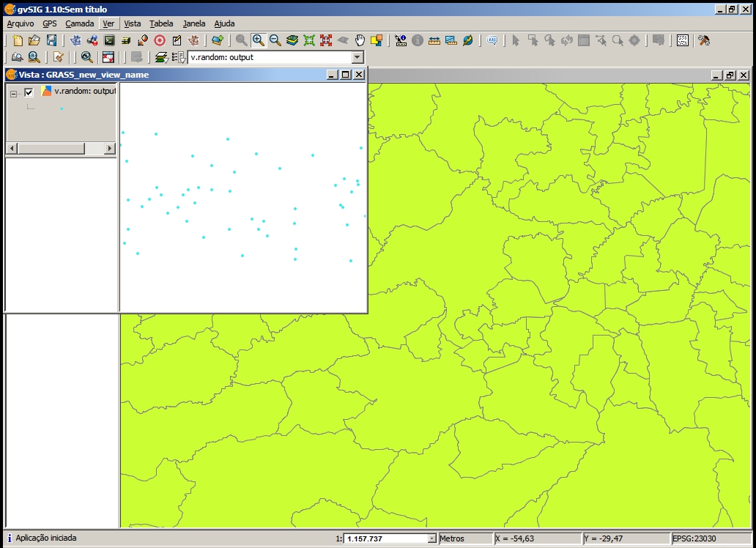Open the Tabela menu
Image resolution: width=756 pixels, height=548 pixels.
[x=161, y=23]
